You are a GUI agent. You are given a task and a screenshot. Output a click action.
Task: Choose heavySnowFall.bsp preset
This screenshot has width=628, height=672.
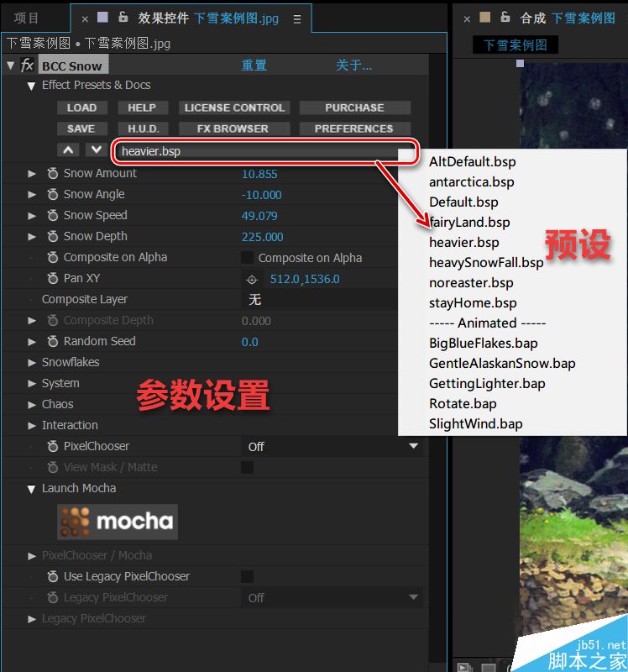(x=486, y=262)
